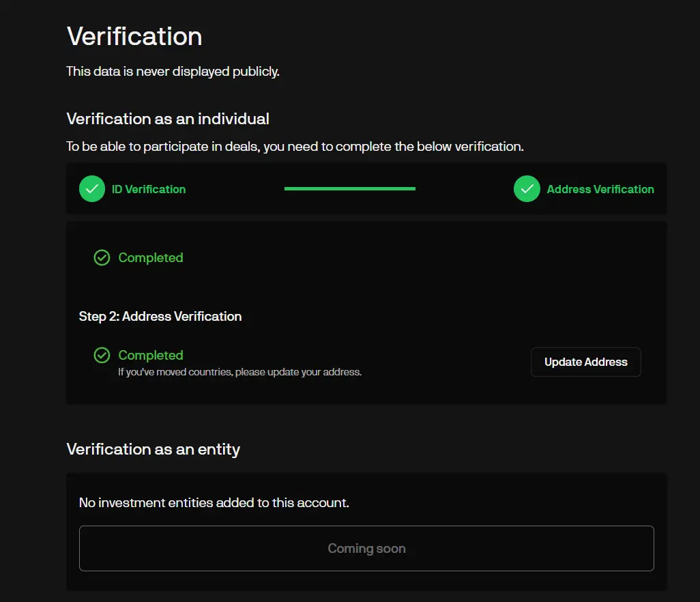Click the first Completed status text

[x=151, y=258]
